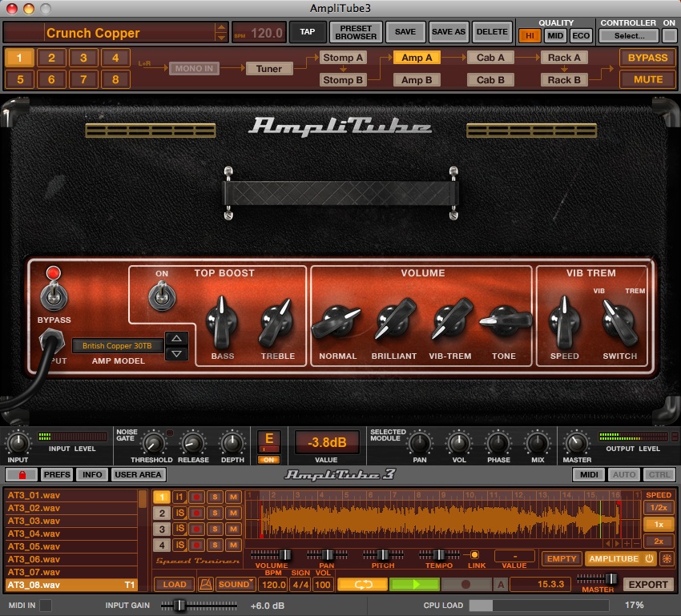Image resolution: width=681 pixels, height=616 pixels.
Task: Start playback with the green play button
Action: 414,584
